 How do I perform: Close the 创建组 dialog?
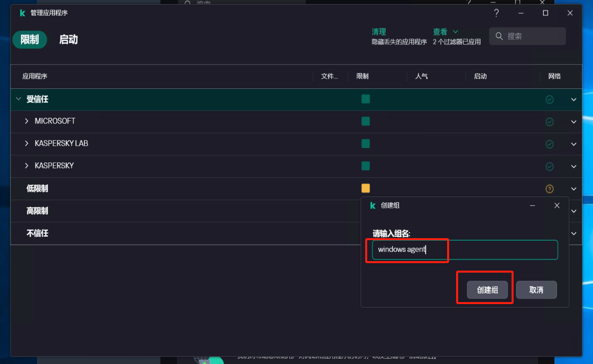[557, 205]
